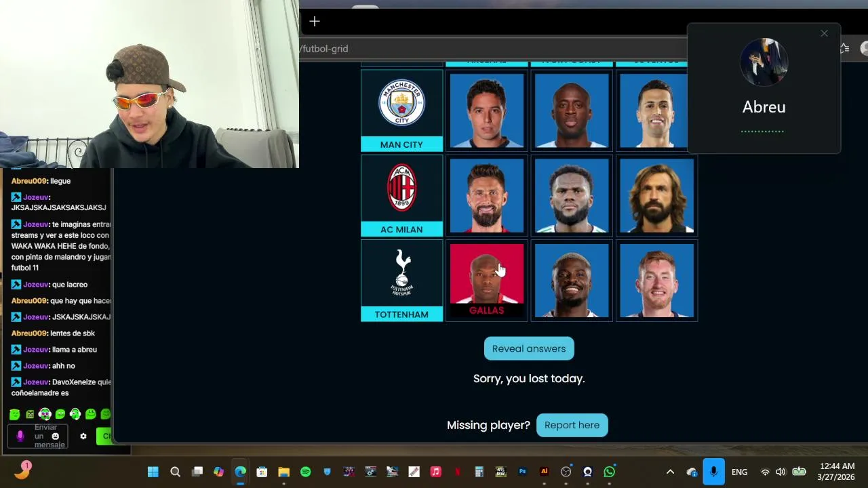
Task: Click the Report here button
Action: point(572,425)
